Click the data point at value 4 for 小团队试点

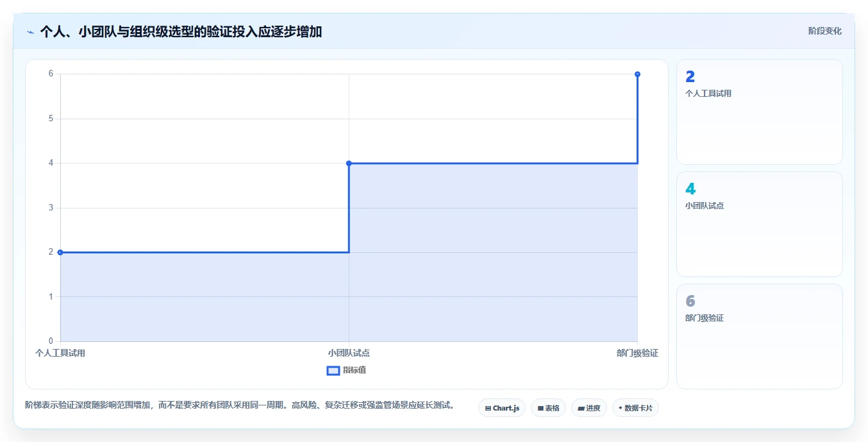pos(349,163)
